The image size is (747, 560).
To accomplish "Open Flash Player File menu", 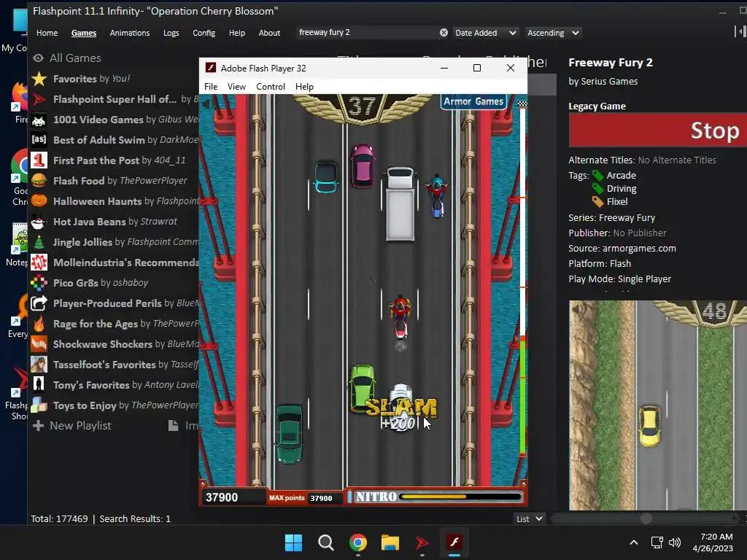I will (x=211, y=87).
